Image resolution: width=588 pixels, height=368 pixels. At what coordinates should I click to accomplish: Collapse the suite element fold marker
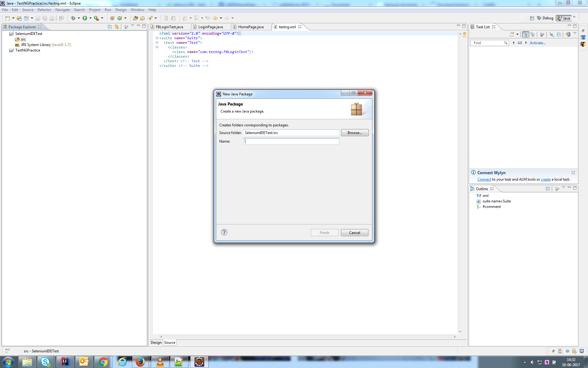coord(157,38)
